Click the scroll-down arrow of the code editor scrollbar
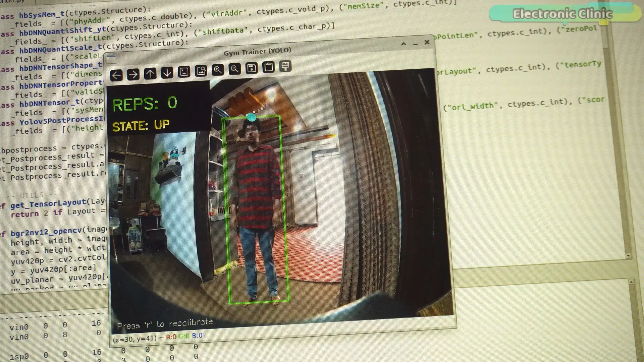Screen dimensions: 644x362 coord(628,256)
